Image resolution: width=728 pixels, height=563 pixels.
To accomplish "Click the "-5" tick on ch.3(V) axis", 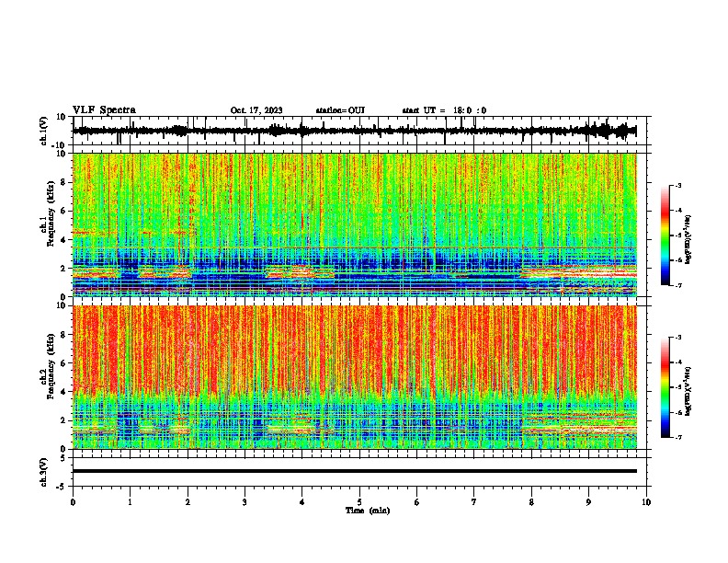I will (x=63, y=487).
